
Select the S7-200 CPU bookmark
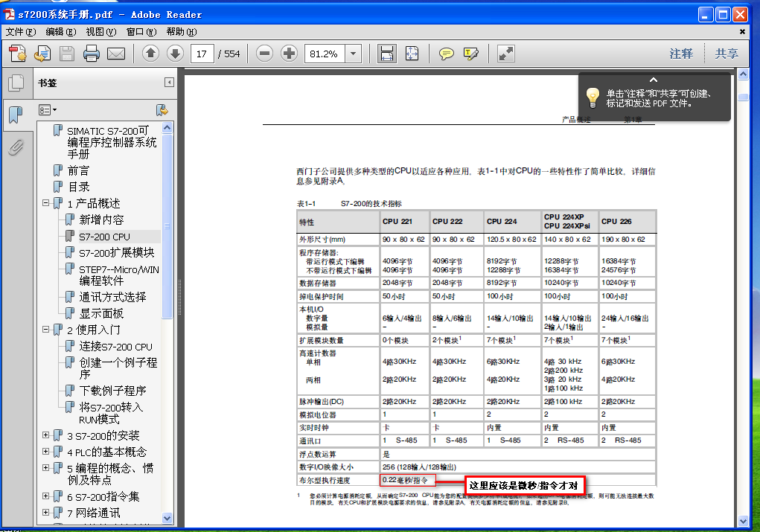(x=104, y=237)
